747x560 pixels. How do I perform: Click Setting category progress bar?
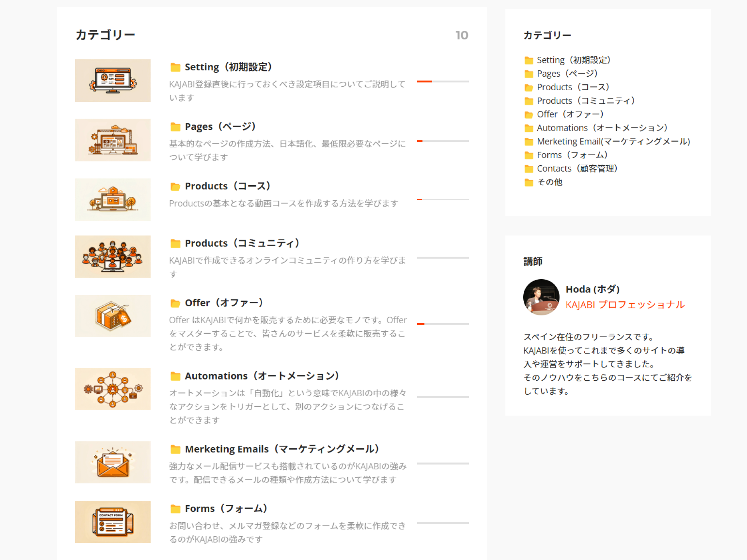(x=443, y=82)
